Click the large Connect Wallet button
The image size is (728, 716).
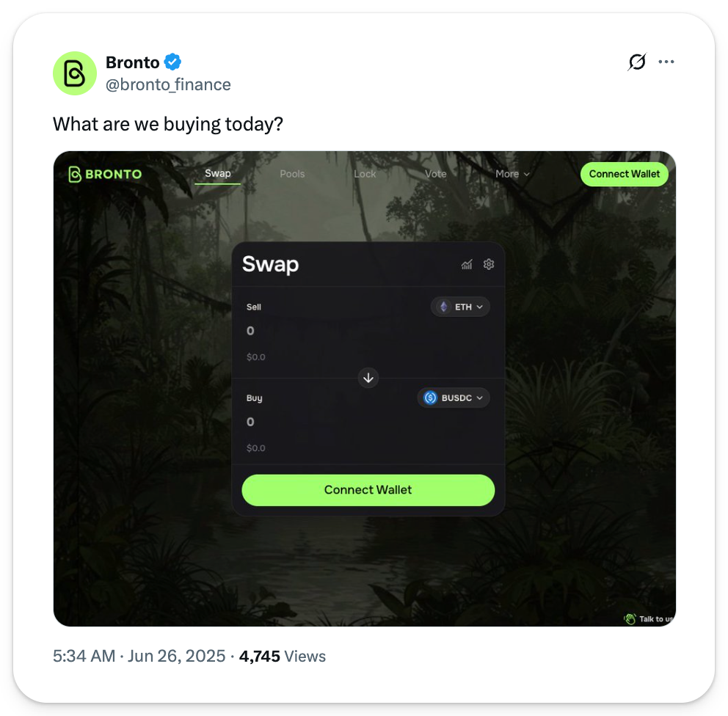tap(368, 490)
